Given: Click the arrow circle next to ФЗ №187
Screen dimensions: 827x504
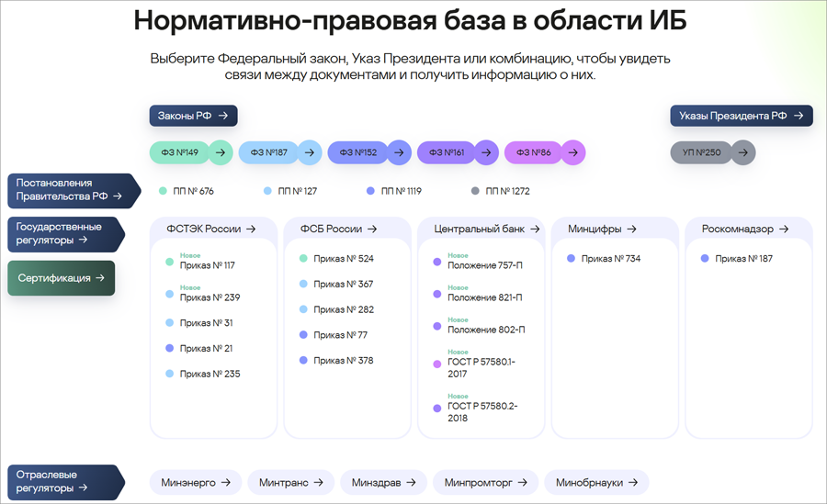Looking at the screenshot, I should 310,152.
